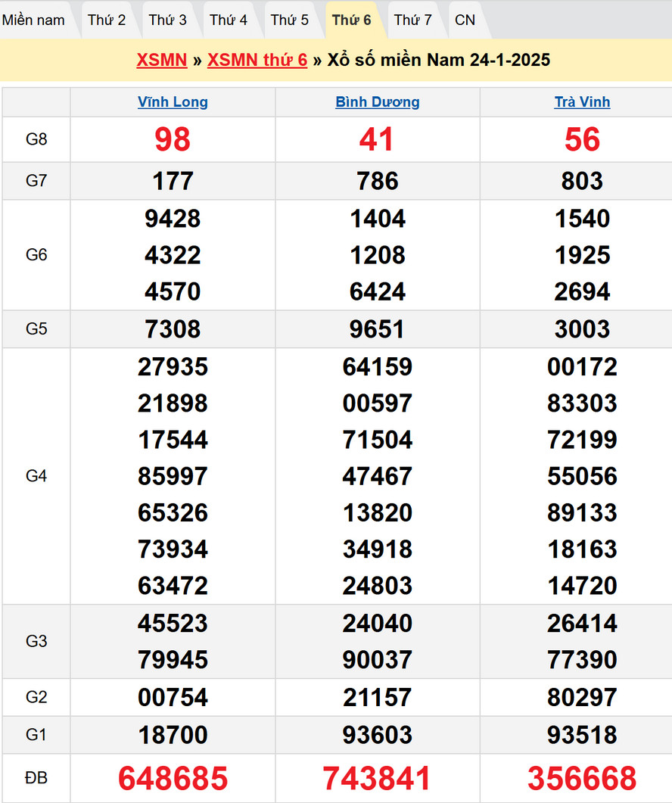Click Bình Dương G1 number 93603
672x803 pixels.
coord(378,735)
